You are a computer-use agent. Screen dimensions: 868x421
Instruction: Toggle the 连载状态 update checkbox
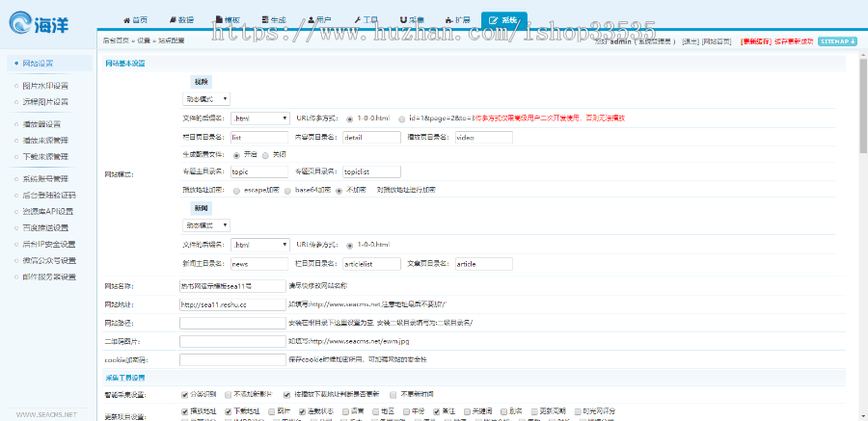(302, 411)
